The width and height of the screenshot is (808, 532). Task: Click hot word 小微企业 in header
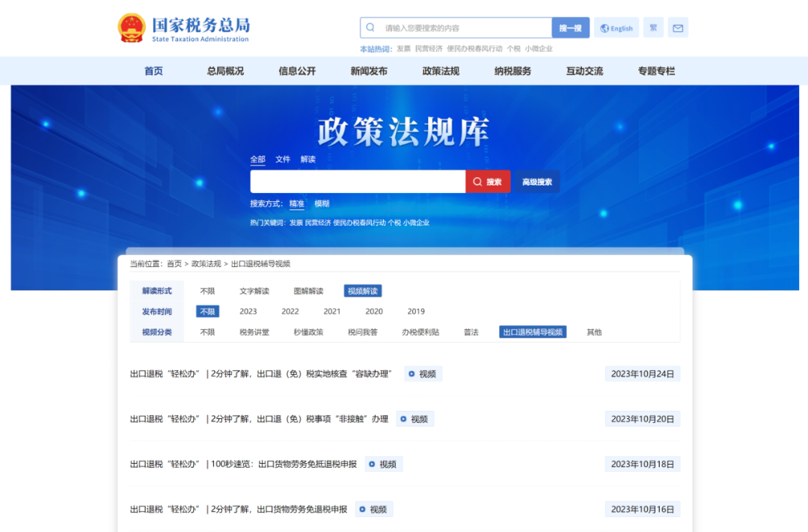point(539,49)
